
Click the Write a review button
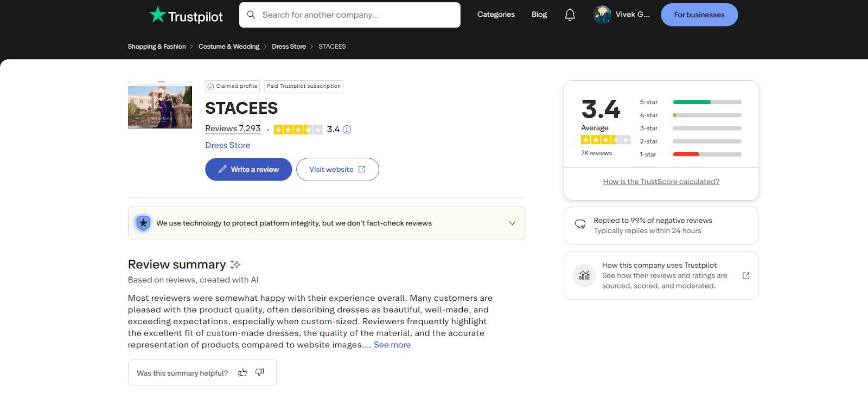[248, 170]
